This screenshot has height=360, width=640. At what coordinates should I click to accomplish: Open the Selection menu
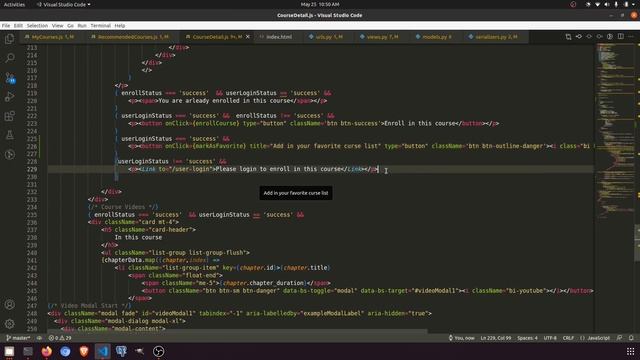click(37, 25)
